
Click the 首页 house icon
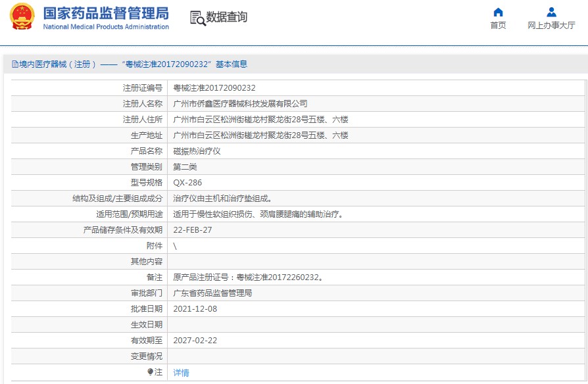point(498,12)
